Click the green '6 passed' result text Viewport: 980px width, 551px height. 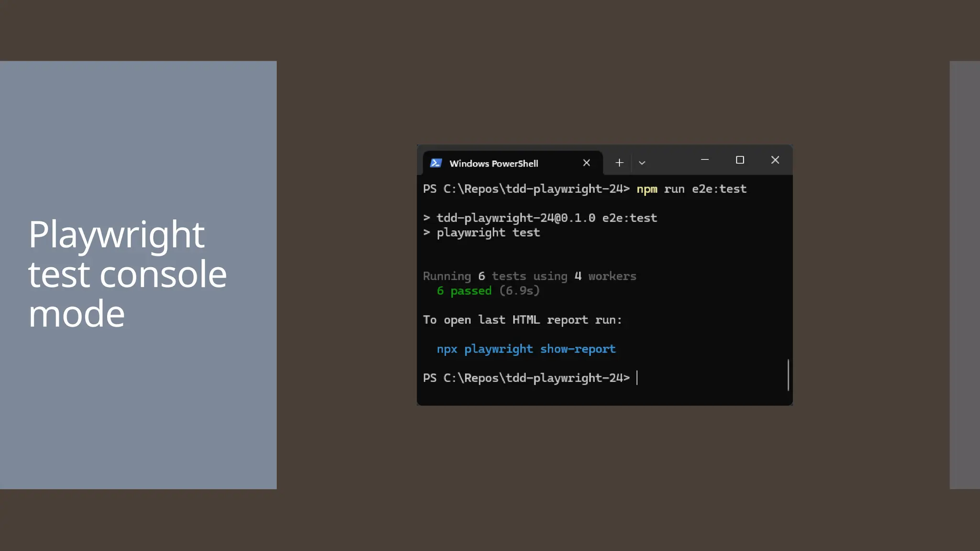click(x=464, y=291)
